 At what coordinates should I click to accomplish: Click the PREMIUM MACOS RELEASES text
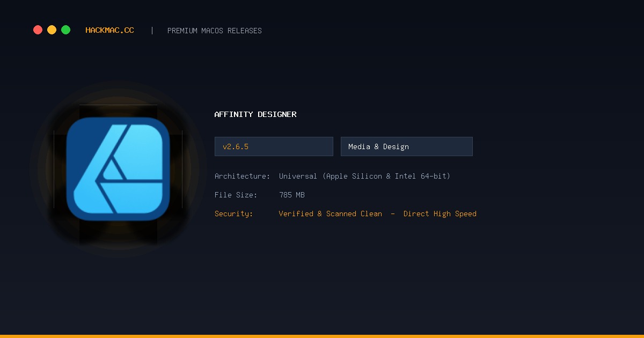click(215, 31)
